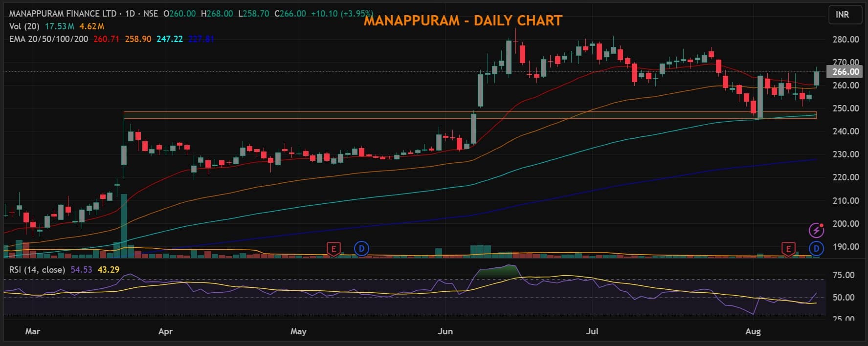
Task: Select the EMA 20/50/100/200 indicator legend
Action: 49,39
